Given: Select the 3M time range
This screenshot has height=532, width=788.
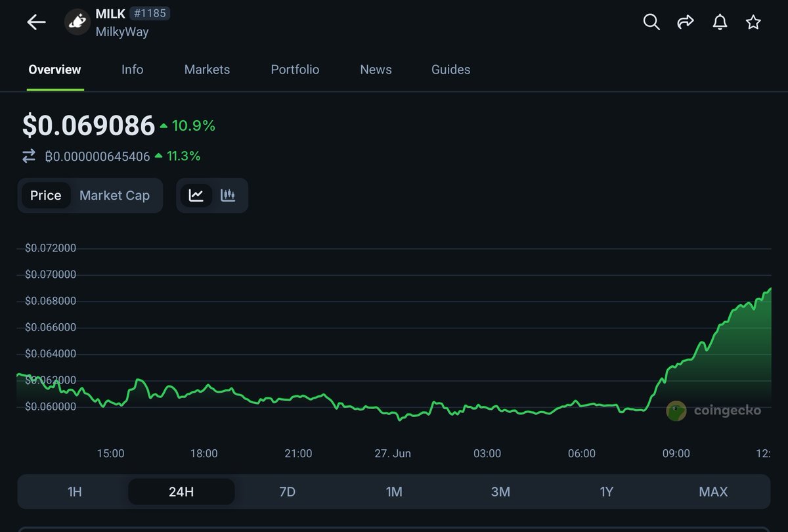Looking at the screenshot, I should (500, 492).
